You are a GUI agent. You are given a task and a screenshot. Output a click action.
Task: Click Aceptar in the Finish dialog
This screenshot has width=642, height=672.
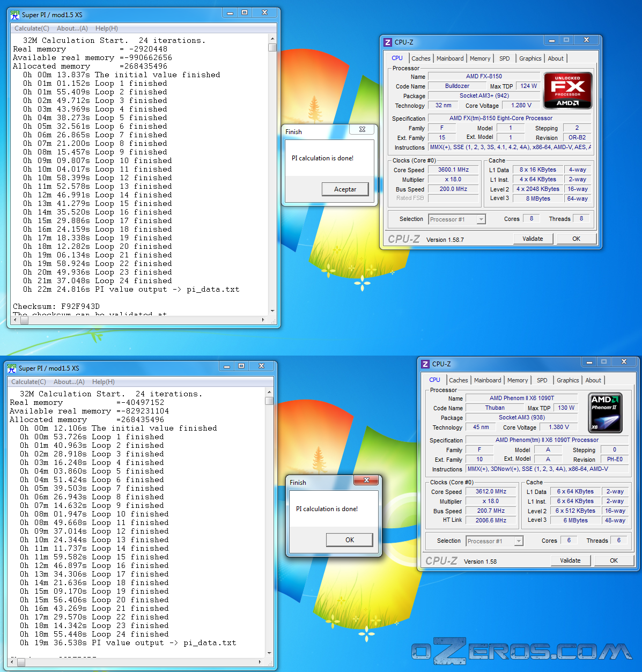point(345,189)
